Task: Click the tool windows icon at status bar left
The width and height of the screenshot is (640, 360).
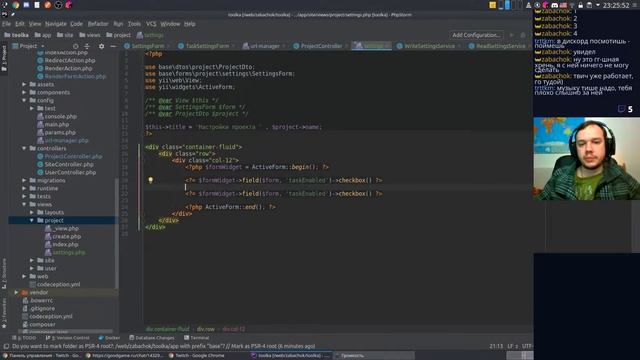Action: point(6,346)
